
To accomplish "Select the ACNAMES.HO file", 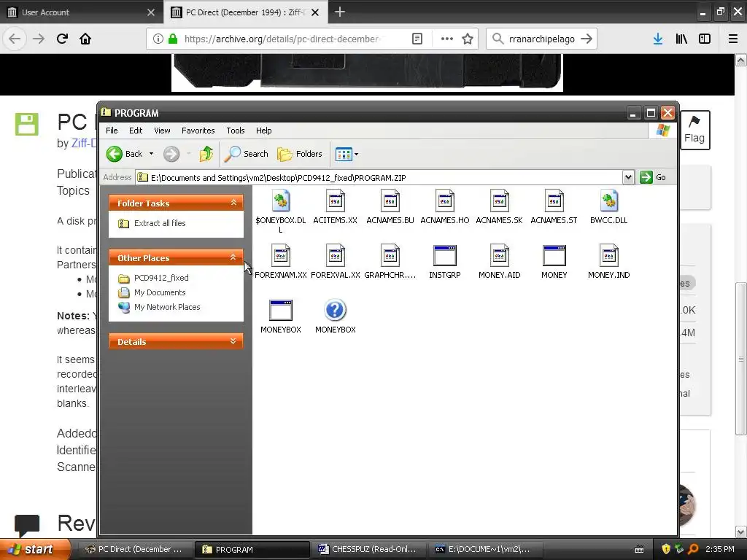I will 444,208.
